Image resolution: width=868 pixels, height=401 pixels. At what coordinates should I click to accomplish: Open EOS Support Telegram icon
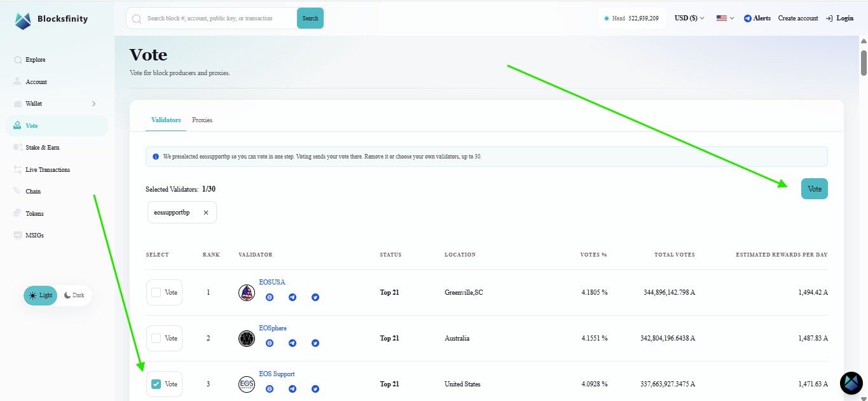293,388
